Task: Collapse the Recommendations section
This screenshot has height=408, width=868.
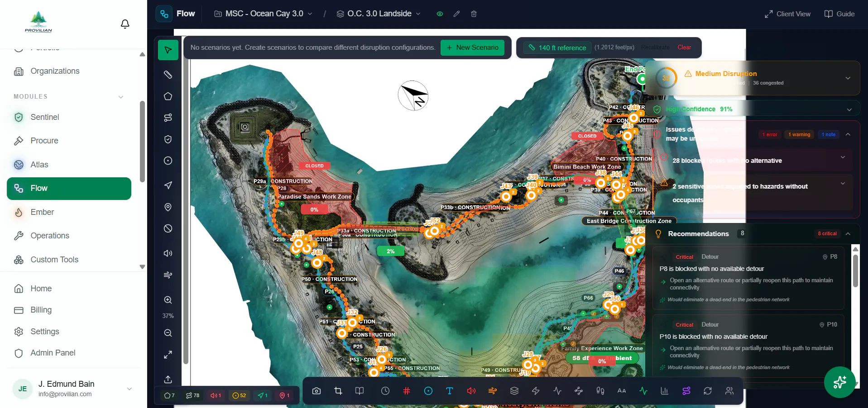Action: tap(848, 234)
